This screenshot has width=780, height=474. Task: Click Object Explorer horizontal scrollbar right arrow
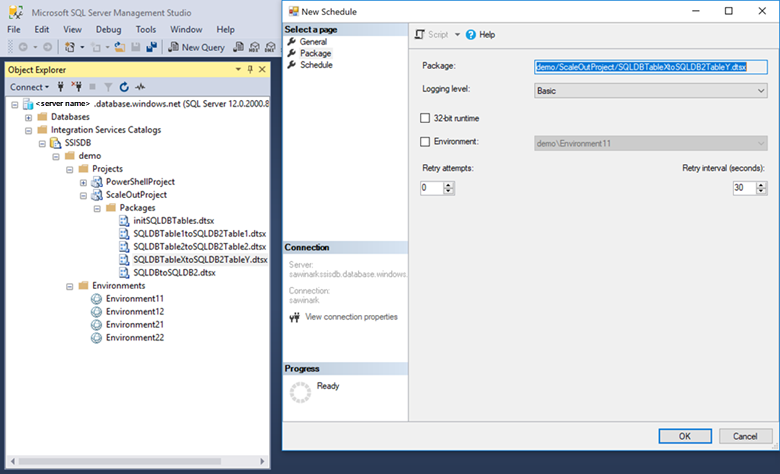click(x=262, y=461)
